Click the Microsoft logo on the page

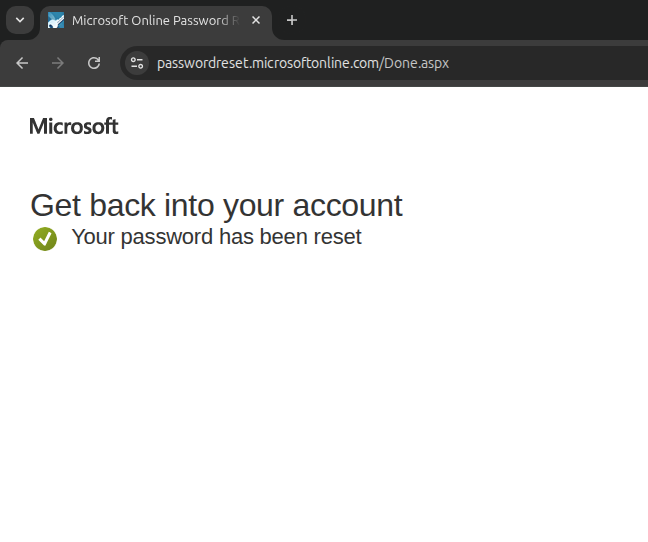[x=74, y=126]
